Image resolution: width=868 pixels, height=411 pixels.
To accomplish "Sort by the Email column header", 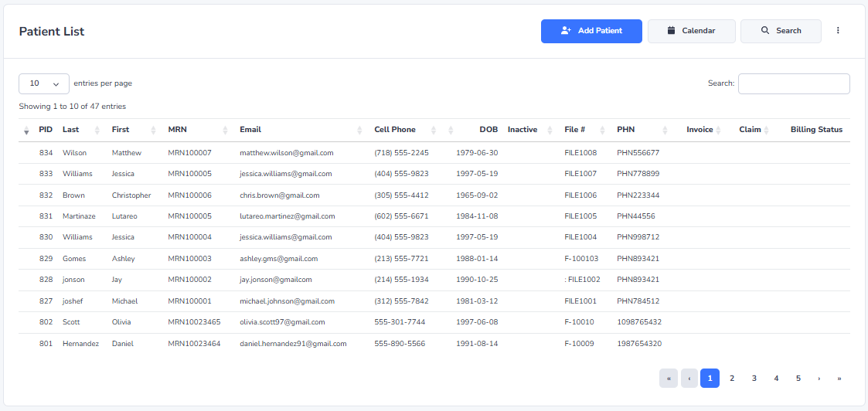I will point(250,130).
